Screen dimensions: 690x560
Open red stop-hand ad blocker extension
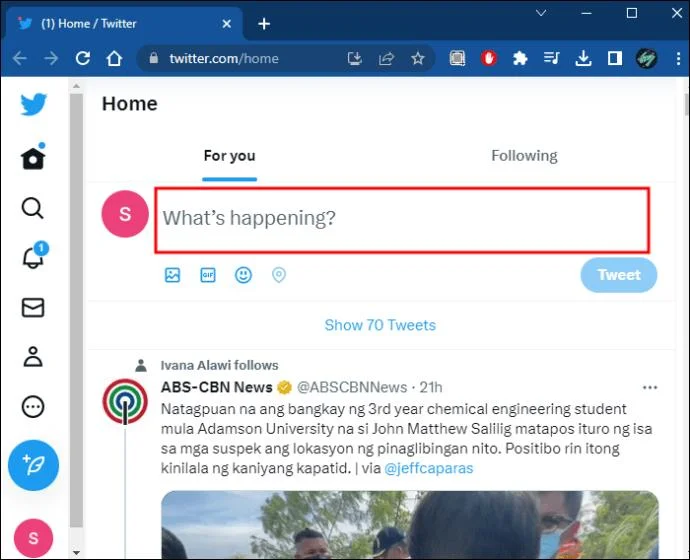pos(488,58)
